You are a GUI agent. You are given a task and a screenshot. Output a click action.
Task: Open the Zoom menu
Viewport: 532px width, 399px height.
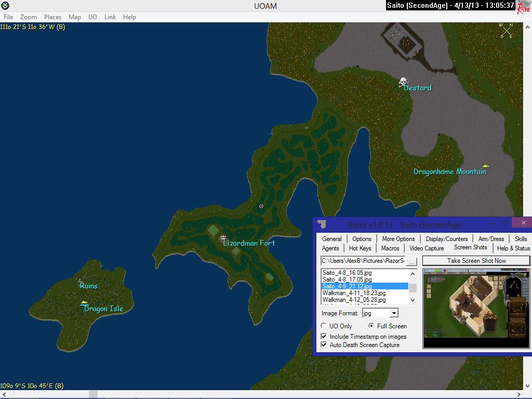point(29,17)
